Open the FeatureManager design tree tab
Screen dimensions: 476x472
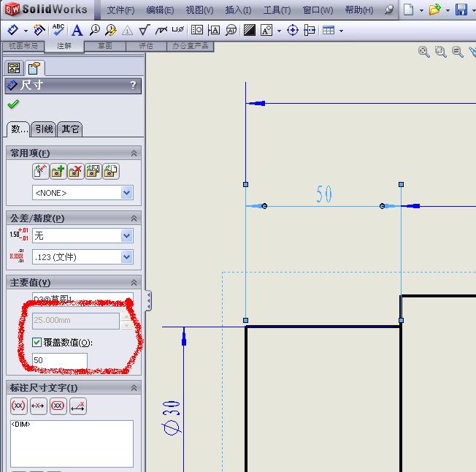click(14, 68)
